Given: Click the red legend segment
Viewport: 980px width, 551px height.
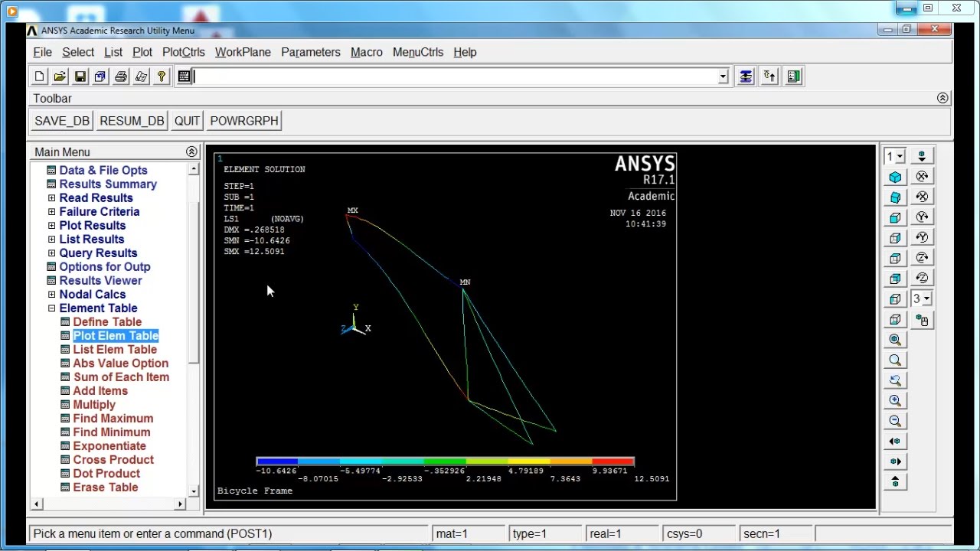Looking at the screenshot, I should [612, 461].
